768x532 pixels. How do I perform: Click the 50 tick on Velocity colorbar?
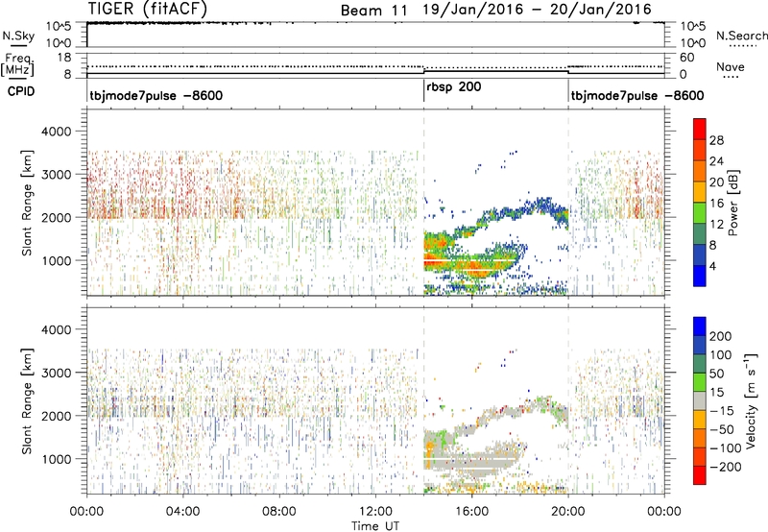(716, 374)
